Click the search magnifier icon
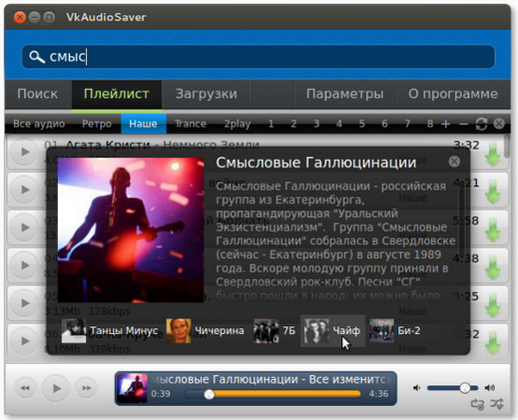The image size is (518, 420). coord(36,57)
